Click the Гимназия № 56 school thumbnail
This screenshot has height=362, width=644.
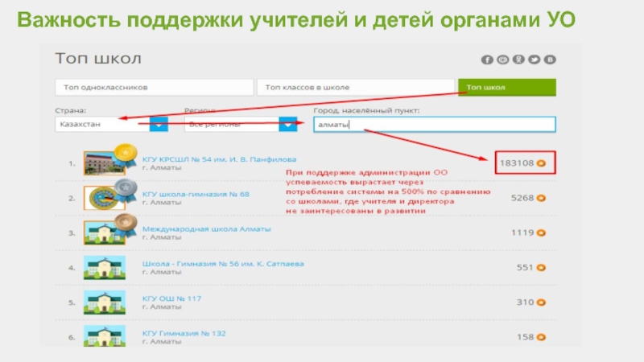pos(105,268)
